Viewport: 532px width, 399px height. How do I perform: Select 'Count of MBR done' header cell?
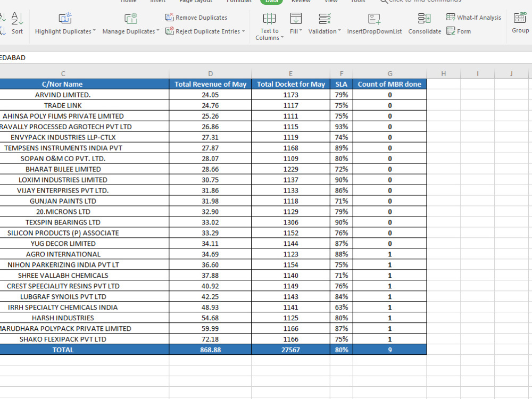pos(390,84)
